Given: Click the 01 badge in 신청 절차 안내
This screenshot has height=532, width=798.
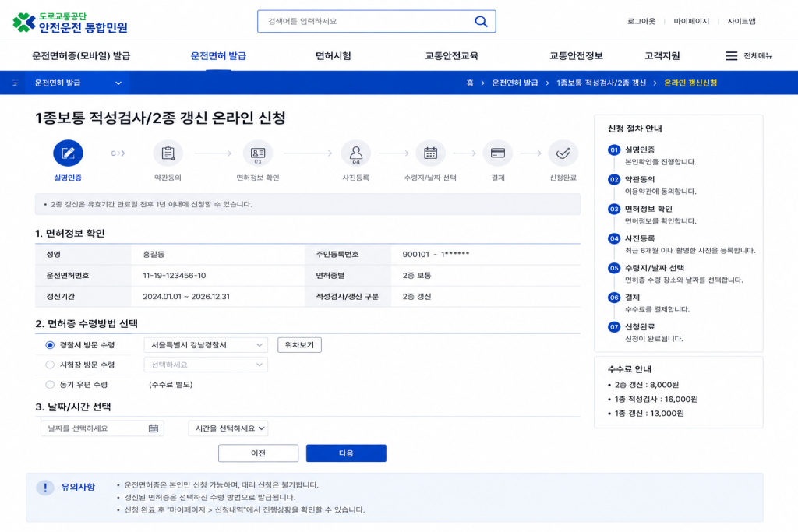Looking at the screenshot, I should click(614, 150).
